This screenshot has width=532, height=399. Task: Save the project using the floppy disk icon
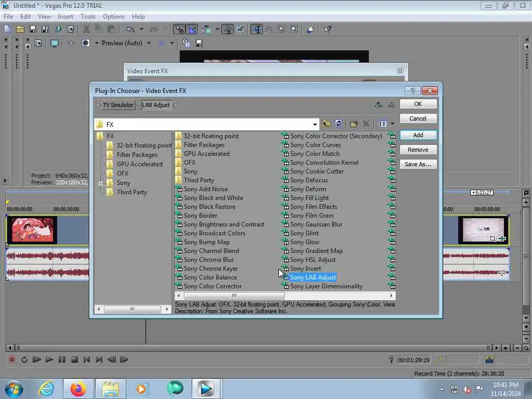tap(33, 29)
